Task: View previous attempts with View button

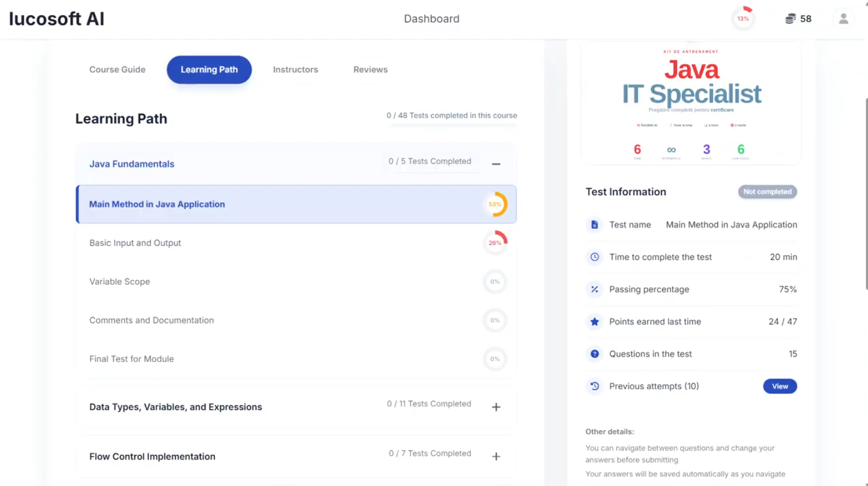Action: [780, 386]
